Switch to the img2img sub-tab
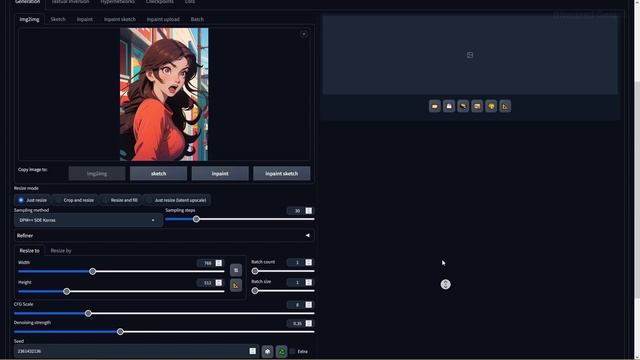The image size is (640, 360). (x=29, y=19)
